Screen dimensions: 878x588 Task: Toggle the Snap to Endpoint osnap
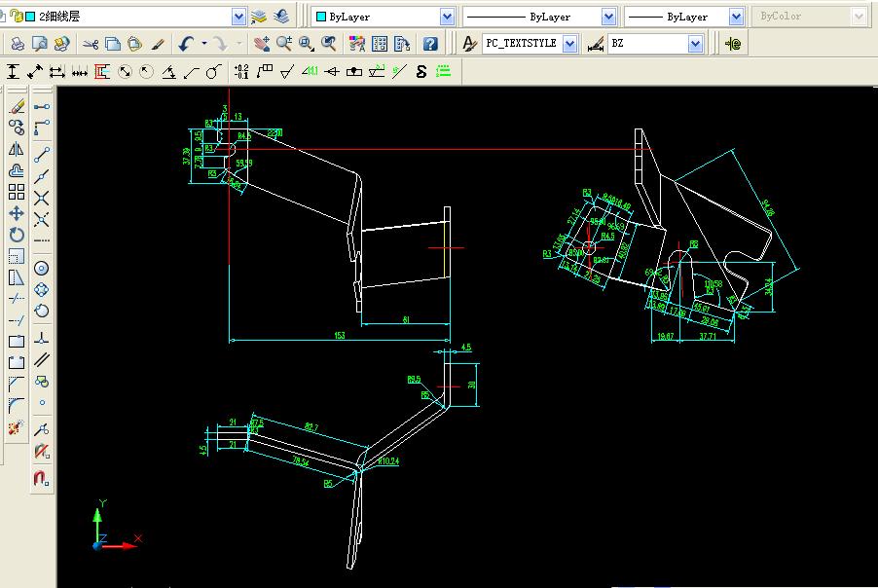[42, 154]
